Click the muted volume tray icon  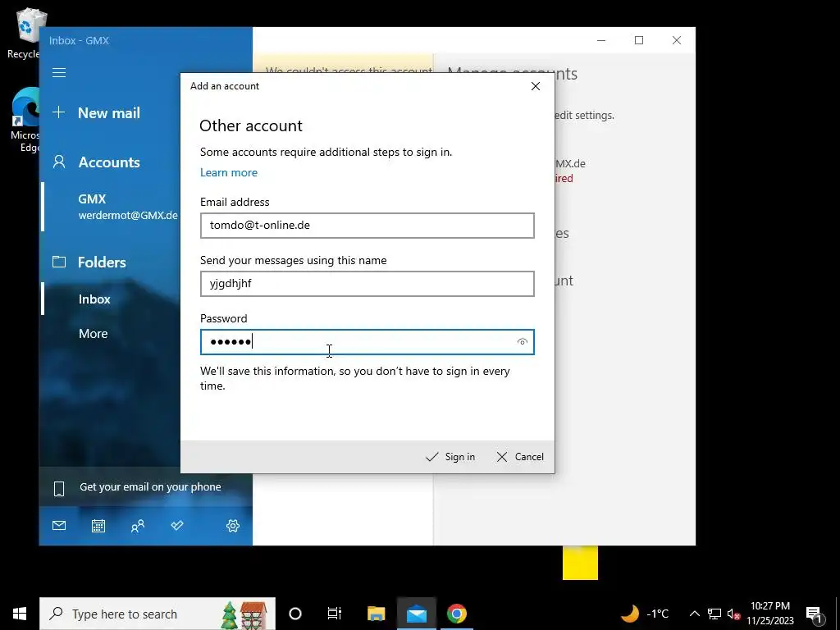(733, 614)
